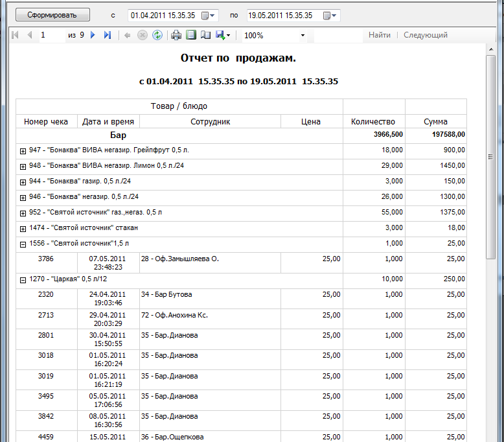
Task: Go to previous report page
Action: tap(30, 35)
